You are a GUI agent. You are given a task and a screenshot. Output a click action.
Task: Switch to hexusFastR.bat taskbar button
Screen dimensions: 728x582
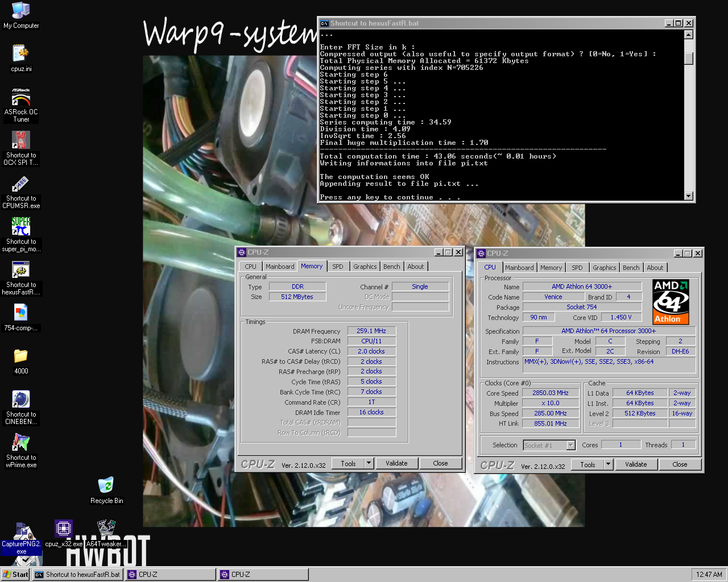[77, 575]
